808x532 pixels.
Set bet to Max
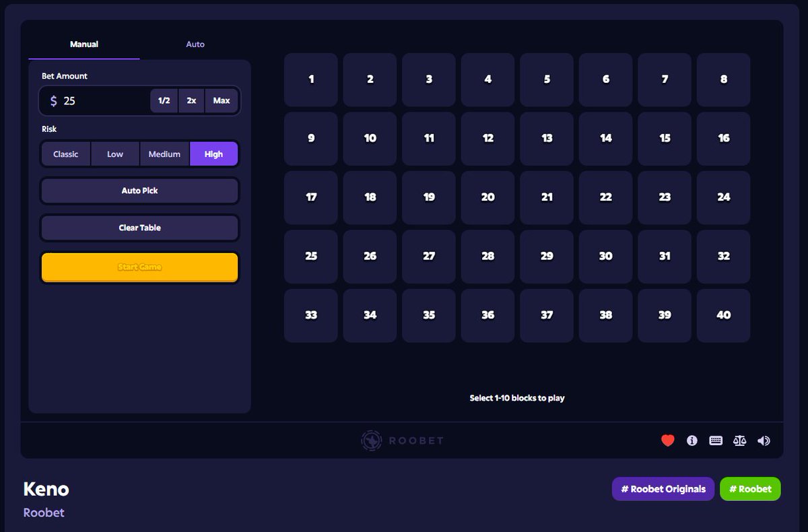[222, 101]
